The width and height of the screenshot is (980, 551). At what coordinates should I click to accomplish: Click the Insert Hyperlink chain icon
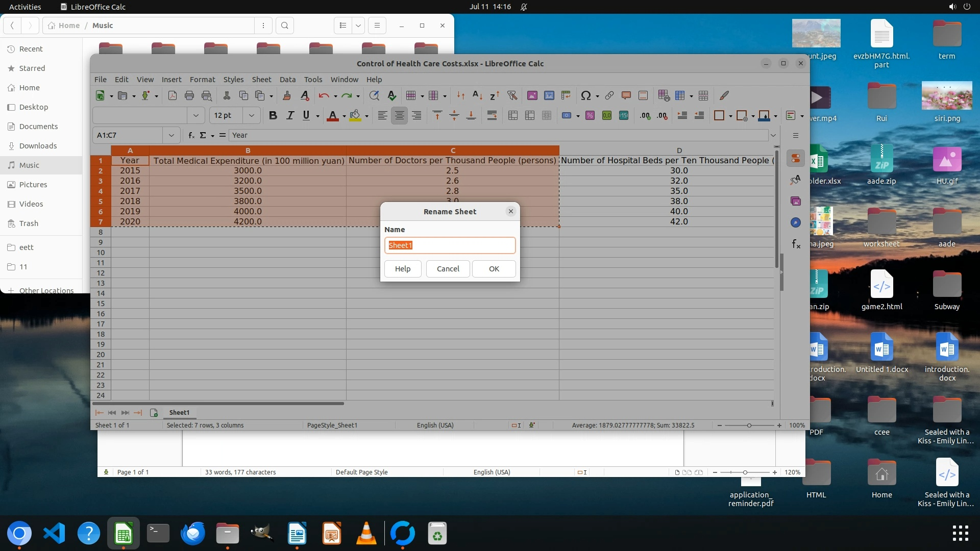609,95
